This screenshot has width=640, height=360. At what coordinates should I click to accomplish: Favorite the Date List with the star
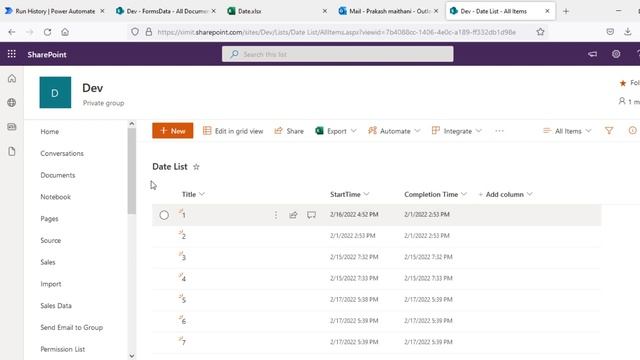point(196,167)
